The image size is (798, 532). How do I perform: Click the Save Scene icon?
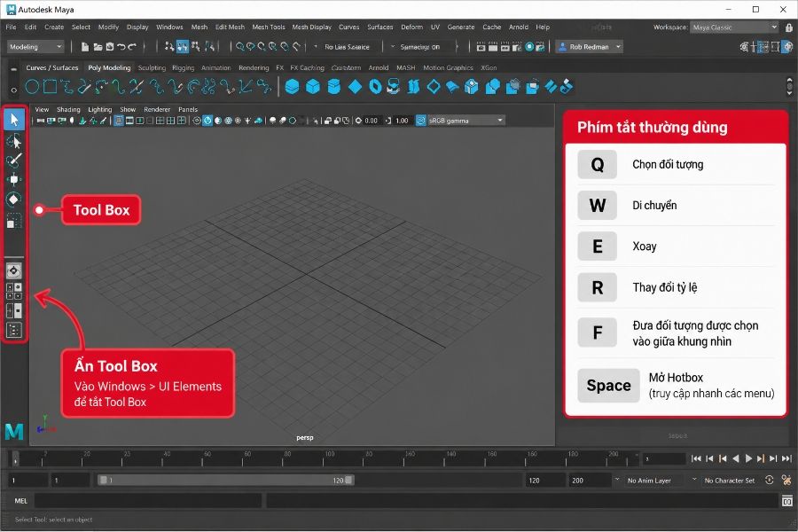(109, 47)
